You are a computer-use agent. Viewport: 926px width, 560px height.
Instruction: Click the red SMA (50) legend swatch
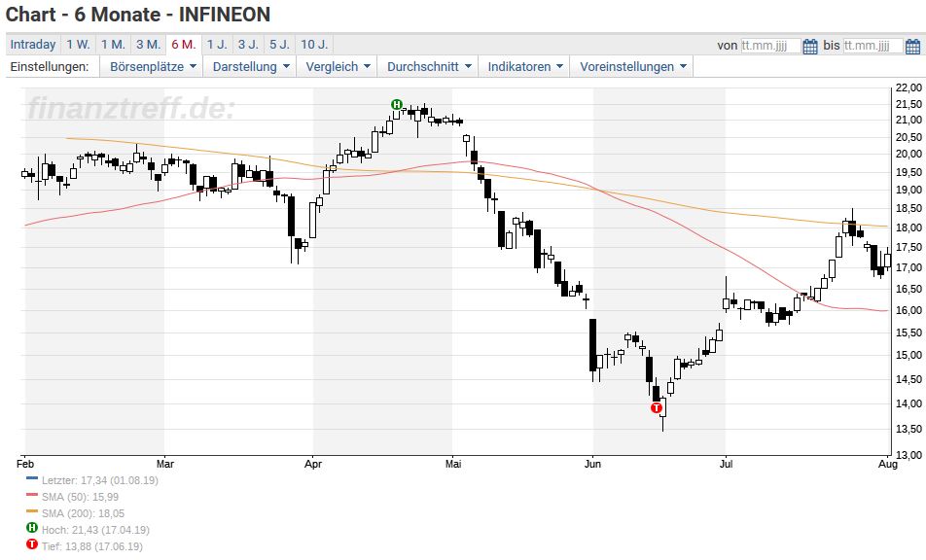(x=32, y=495)
